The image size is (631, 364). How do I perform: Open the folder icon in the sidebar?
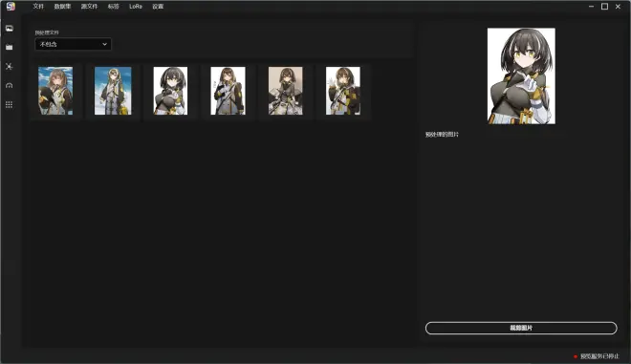pyautogui.click(x=10, y=48)
